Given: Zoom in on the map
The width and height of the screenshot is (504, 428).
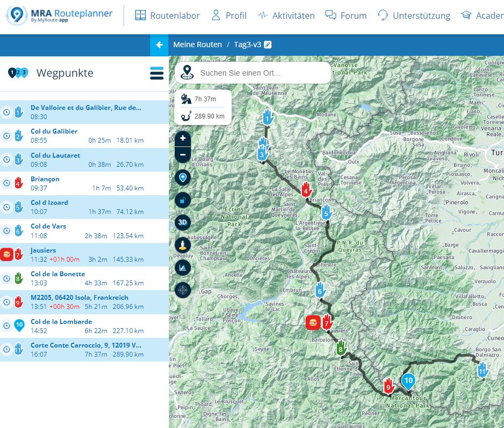Looking at the screenshot, I should [x=183, y=138].
